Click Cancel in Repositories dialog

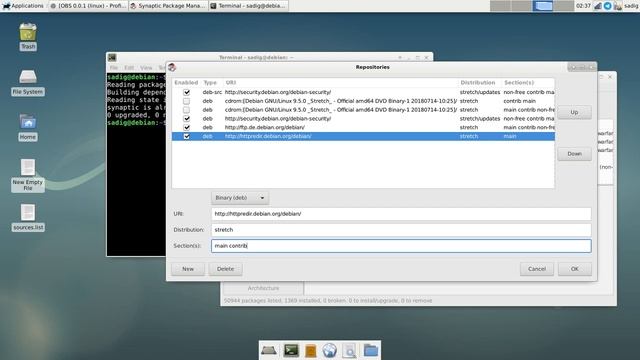coord(537,269)
